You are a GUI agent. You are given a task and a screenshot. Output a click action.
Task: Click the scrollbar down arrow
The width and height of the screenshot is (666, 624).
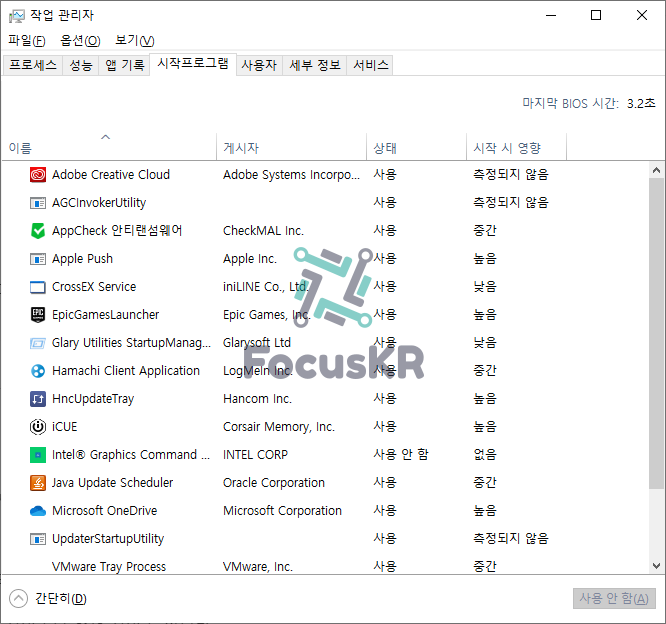coord(656,566)
